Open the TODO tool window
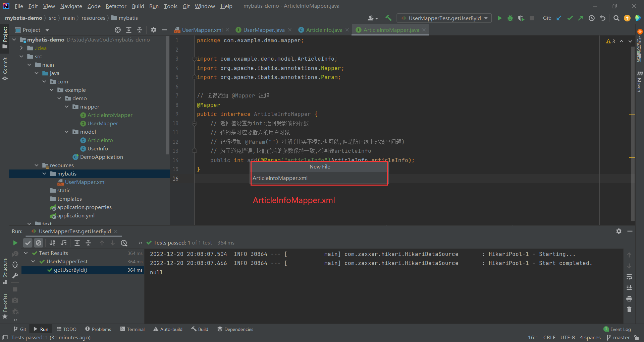 [x=67, y=329]
